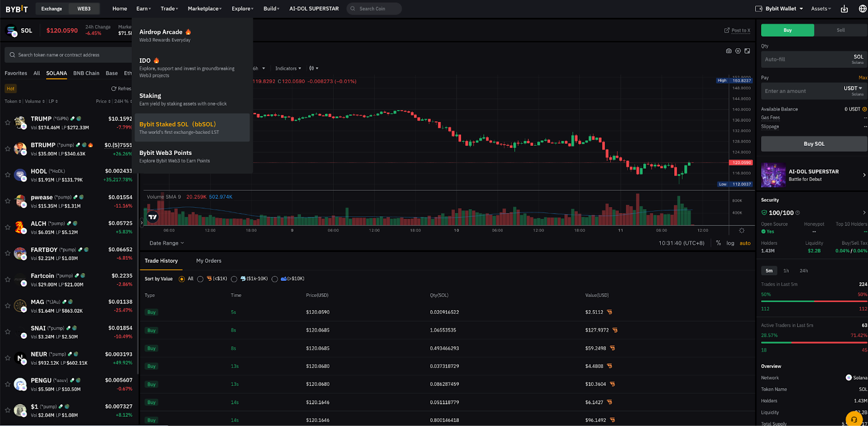
Task: Toggle the log scale on chart
Action: tap(730, 243)
